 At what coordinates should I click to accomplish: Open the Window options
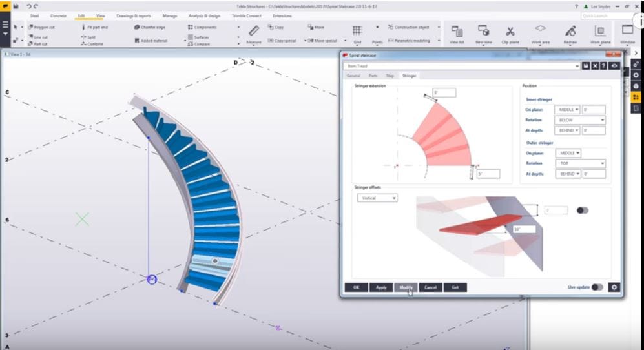(627, 34)
